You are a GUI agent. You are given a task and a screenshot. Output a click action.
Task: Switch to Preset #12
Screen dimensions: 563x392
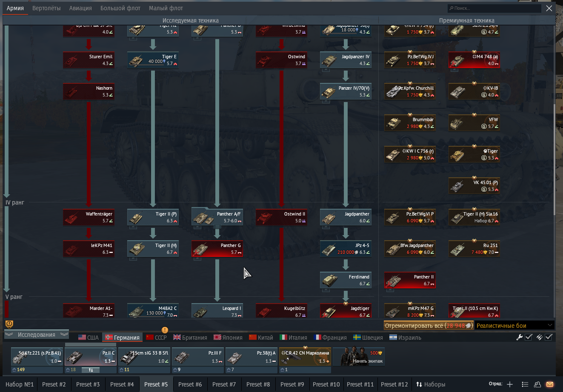pos(394,384)
